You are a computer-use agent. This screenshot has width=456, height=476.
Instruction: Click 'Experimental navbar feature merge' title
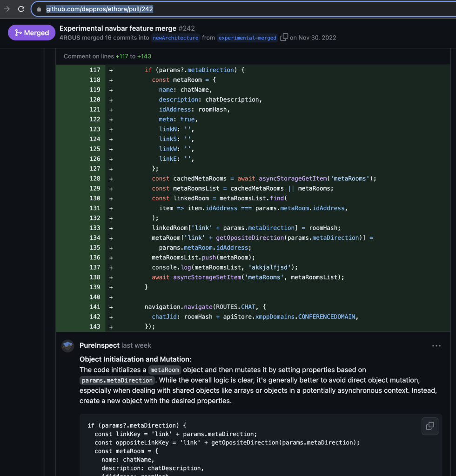point(118,28)
